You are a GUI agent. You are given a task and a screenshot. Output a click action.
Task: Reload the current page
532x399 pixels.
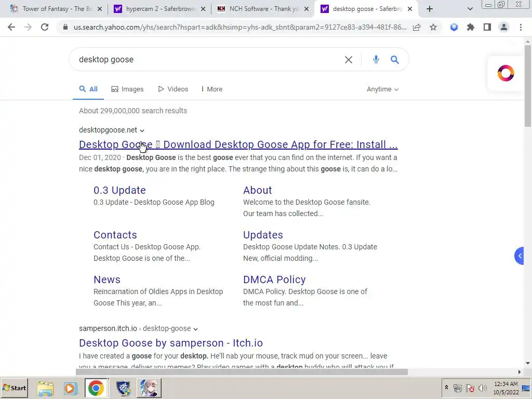pyautogui.click(x=45, y=27)
